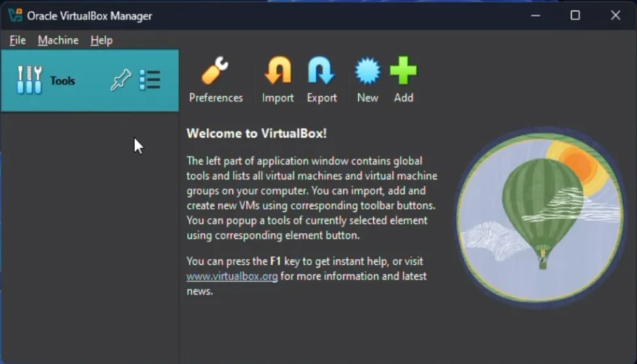Click the Export appliance arrow icon
The height and width of the screenshot is (364, 637).
(x=321, y=80)
